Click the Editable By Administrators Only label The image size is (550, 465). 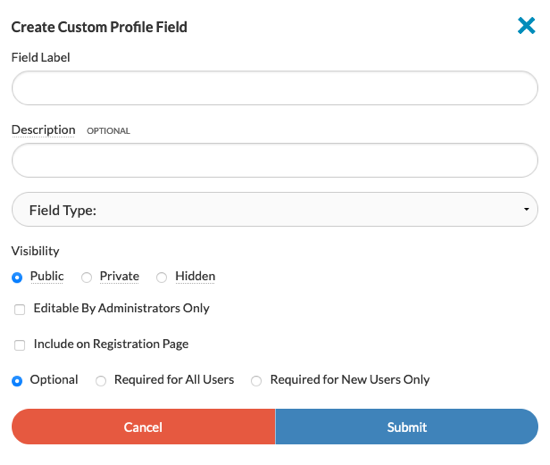pyautogui.click(x=121, y=308)
